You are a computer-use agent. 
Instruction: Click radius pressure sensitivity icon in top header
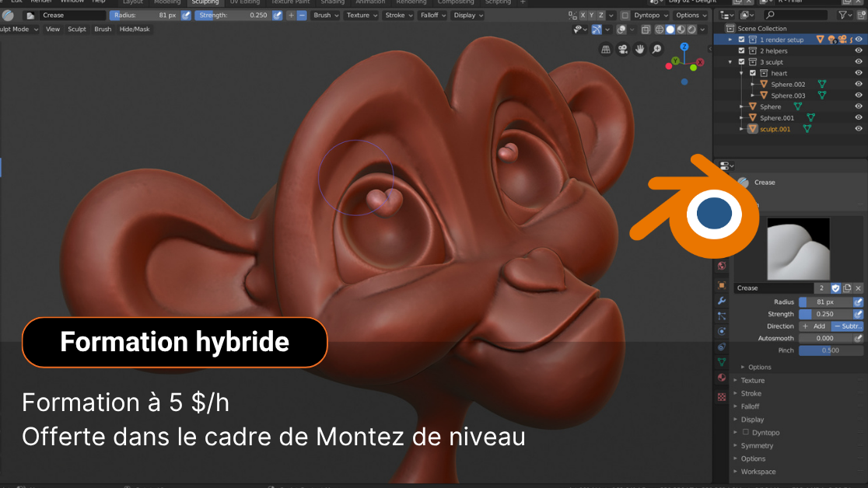(186, 16)
